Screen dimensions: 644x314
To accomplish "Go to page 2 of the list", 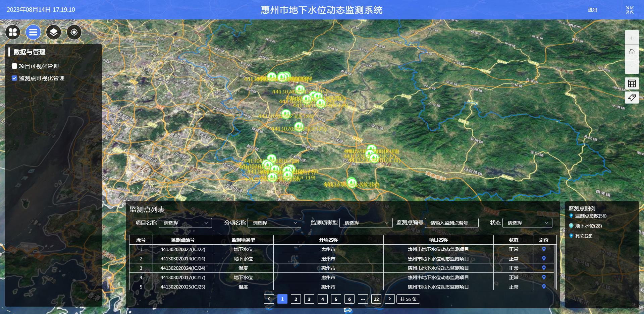I will tap(296, 299).
